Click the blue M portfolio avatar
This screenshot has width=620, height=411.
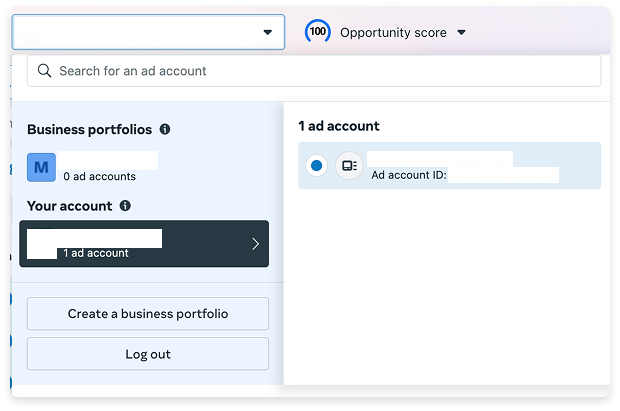pyautogui.click(x=42, y=167)
